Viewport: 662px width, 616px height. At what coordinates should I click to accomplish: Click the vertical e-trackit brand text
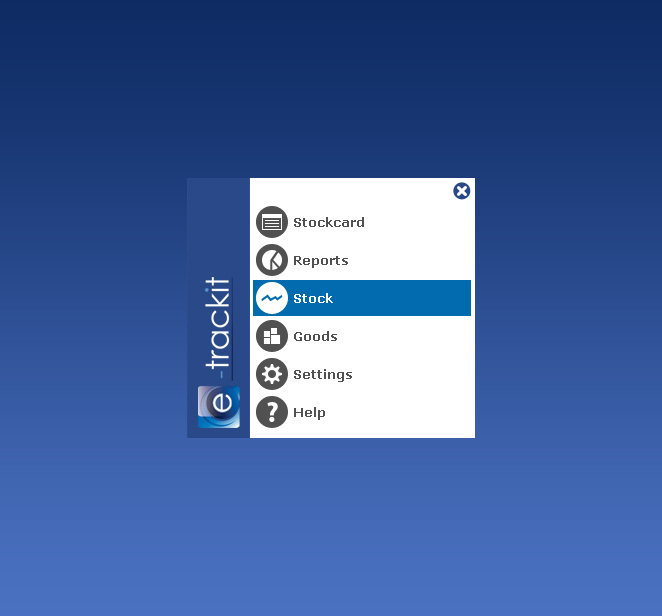point(218,325)
